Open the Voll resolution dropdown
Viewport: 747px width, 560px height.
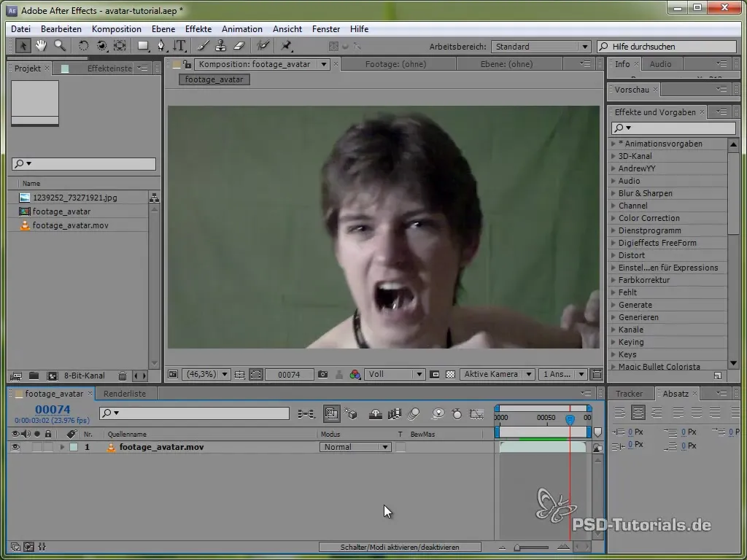[x=395, y=374]
